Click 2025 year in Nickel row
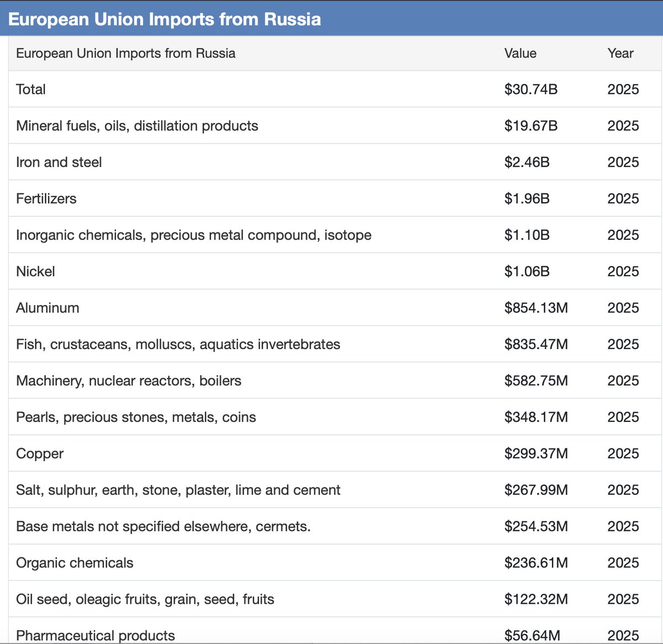Screen dimensions: 663x644 coord(623,272)
